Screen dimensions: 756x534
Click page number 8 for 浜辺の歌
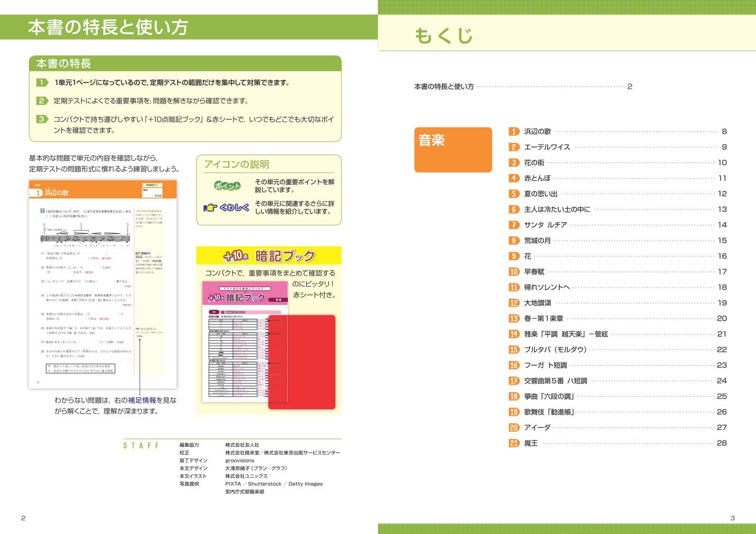pos(724,131)
